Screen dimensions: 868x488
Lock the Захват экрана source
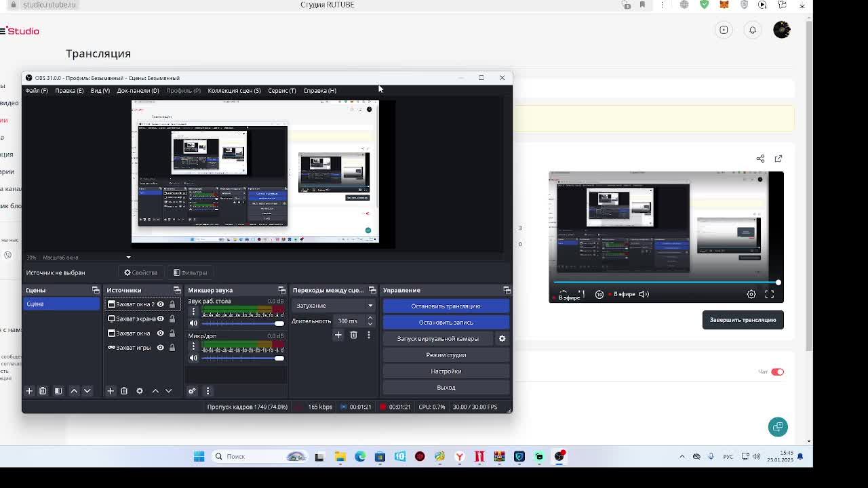click(x=172, y=319)
